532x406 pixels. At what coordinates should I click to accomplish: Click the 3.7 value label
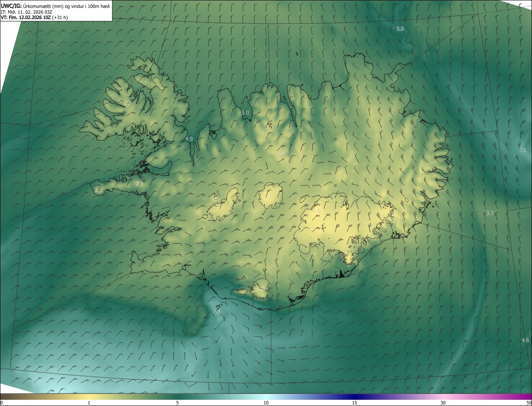click(x=490, y=213)
